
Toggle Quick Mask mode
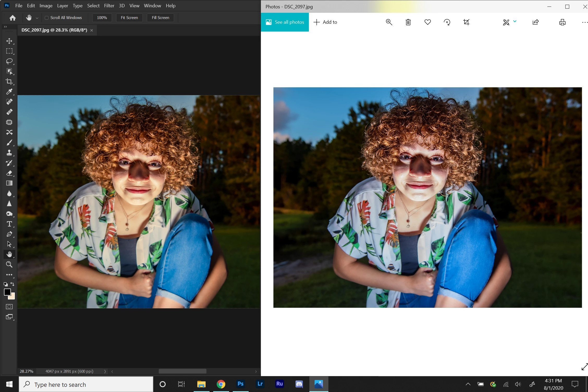pos(9,307)
